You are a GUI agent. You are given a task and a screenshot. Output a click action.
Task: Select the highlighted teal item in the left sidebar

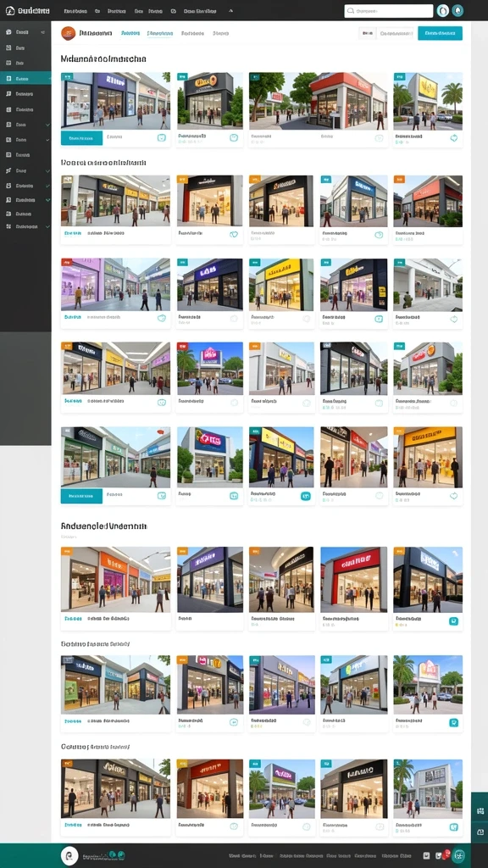click(25, 79)
